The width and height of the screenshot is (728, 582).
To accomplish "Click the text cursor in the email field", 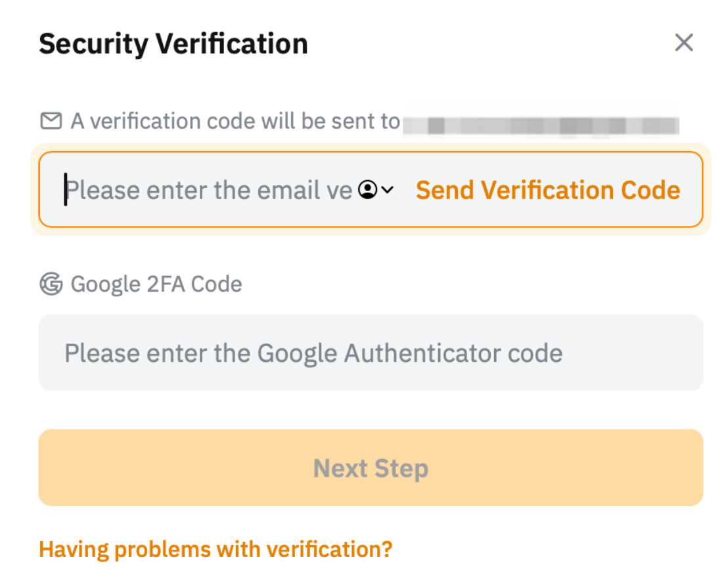I will [x=66, y=190].
